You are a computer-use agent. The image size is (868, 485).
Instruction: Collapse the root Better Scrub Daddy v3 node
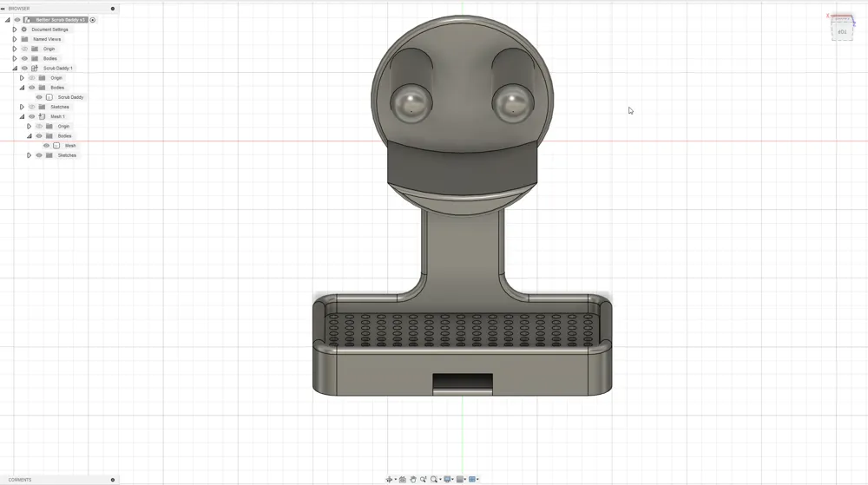pos(8,20)
